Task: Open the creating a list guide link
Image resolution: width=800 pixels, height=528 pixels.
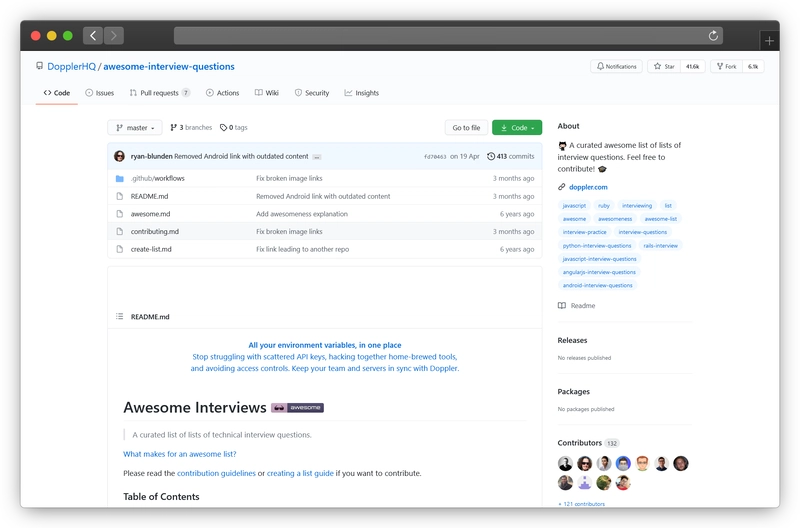Action: pyautogui.click(x=300, y=473)
